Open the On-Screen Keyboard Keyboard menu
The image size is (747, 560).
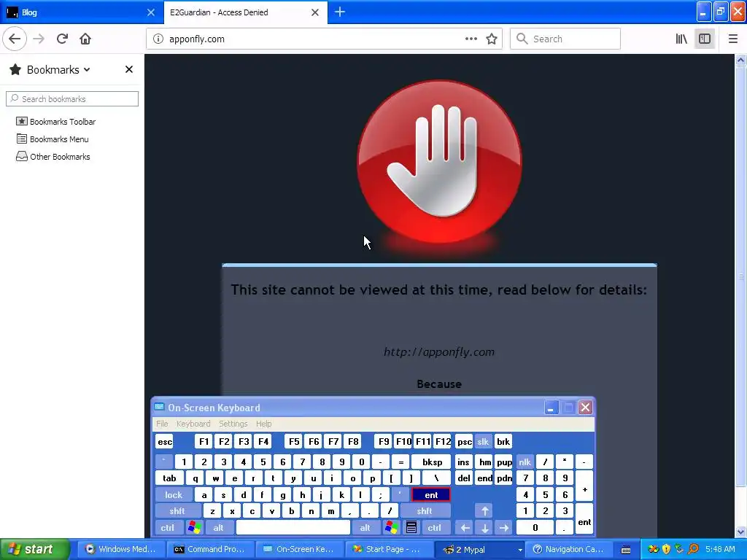(x=193, y=424)
